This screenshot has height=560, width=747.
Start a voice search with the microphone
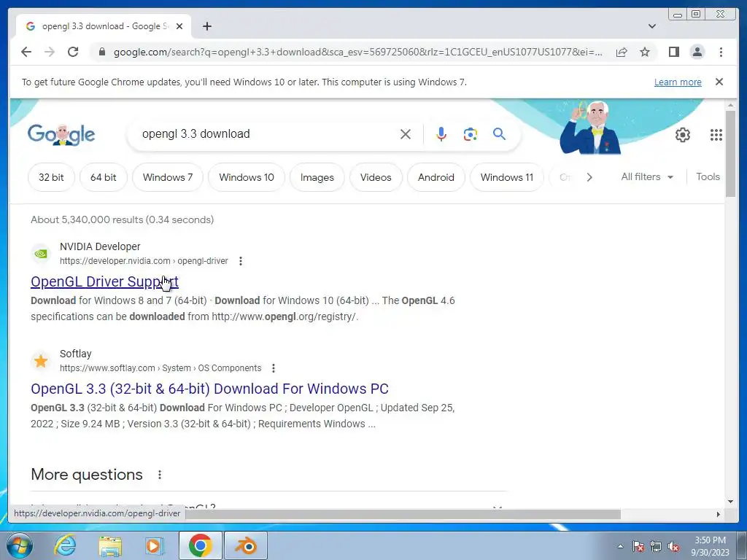441,134
